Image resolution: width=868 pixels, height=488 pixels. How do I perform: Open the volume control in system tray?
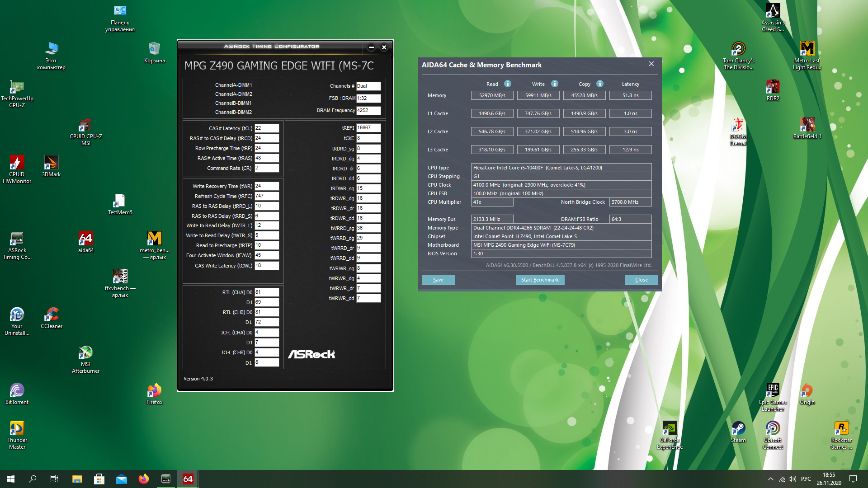[x=793, y=479]
